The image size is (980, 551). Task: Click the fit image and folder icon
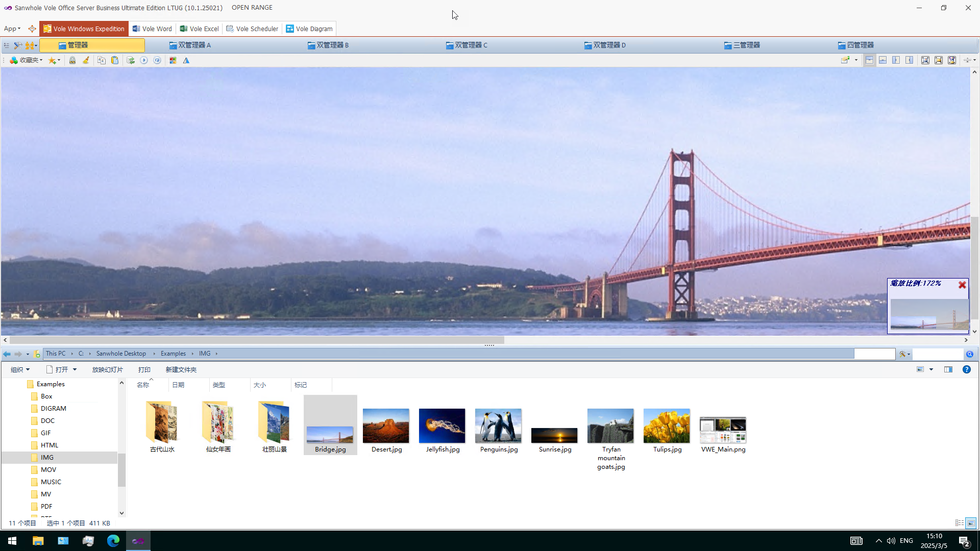[x=952, y=60]
